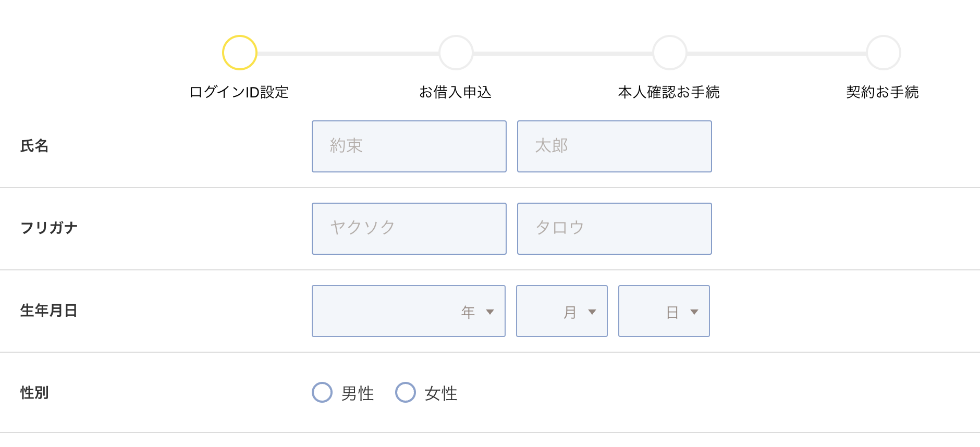
Task: Click the 本人確認お手続 step label
Action: pos(669,92)
